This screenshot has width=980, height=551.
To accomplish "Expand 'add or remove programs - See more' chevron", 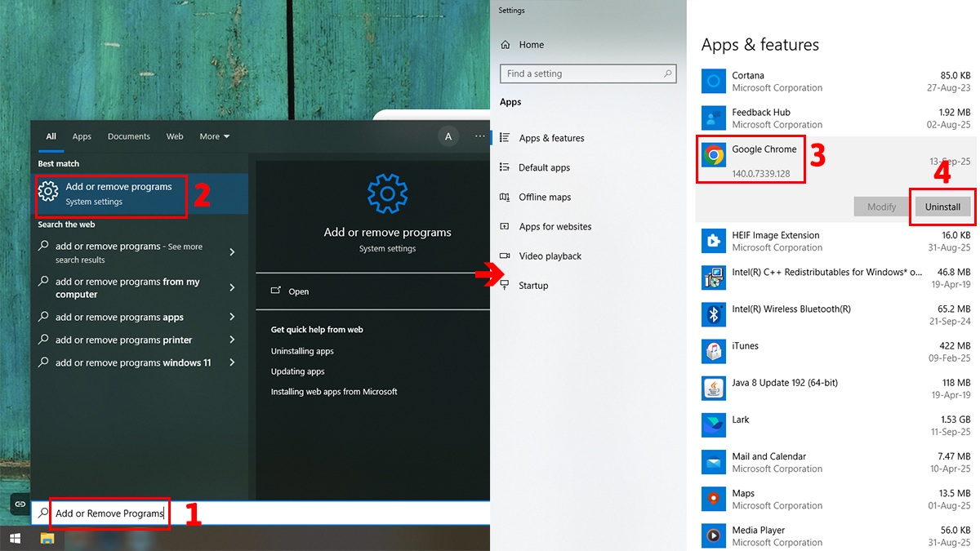I will (232, 252).
